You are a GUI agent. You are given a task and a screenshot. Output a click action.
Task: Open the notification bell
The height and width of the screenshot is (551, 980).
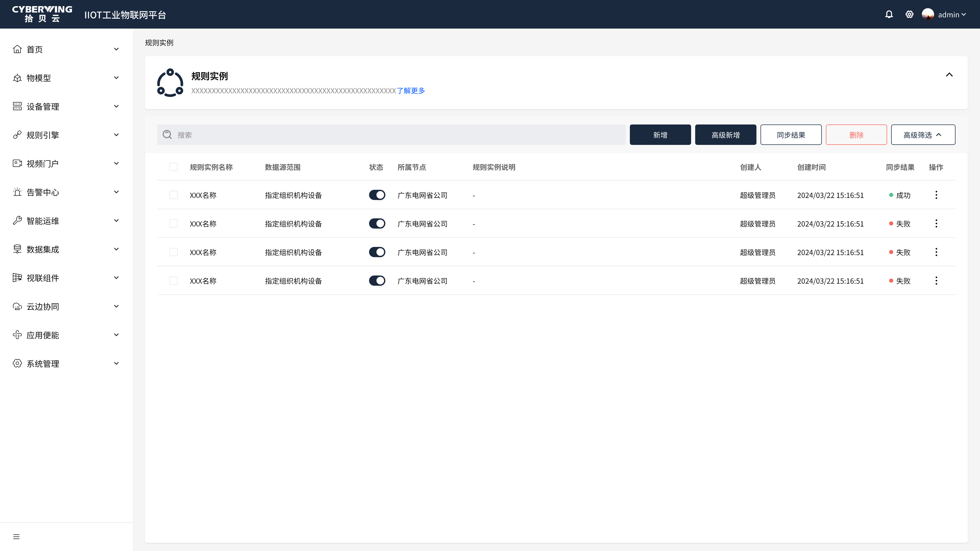click(889, 15)
